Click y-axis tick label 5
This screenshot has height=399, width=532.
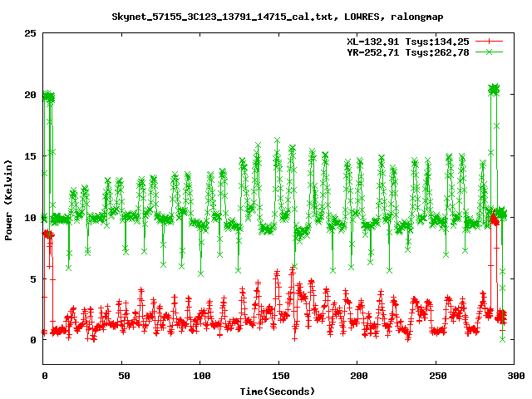click(33, 279)
